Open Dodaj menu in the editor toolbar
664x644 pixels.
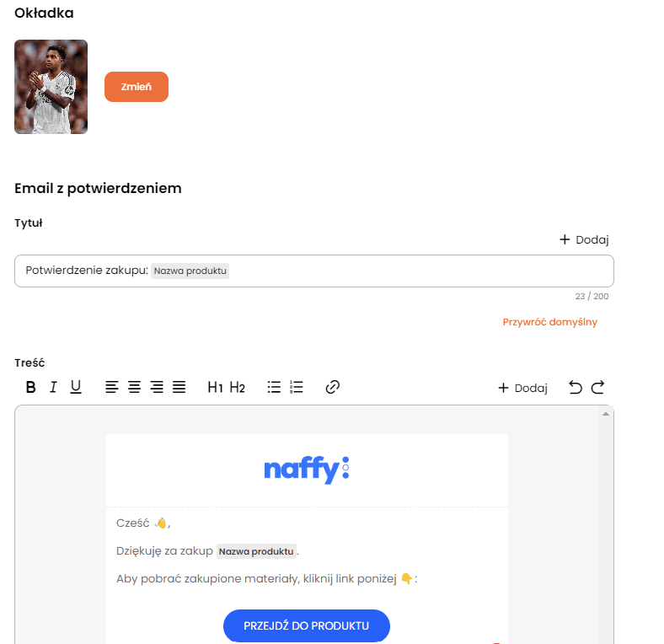[x=522, y=388]
